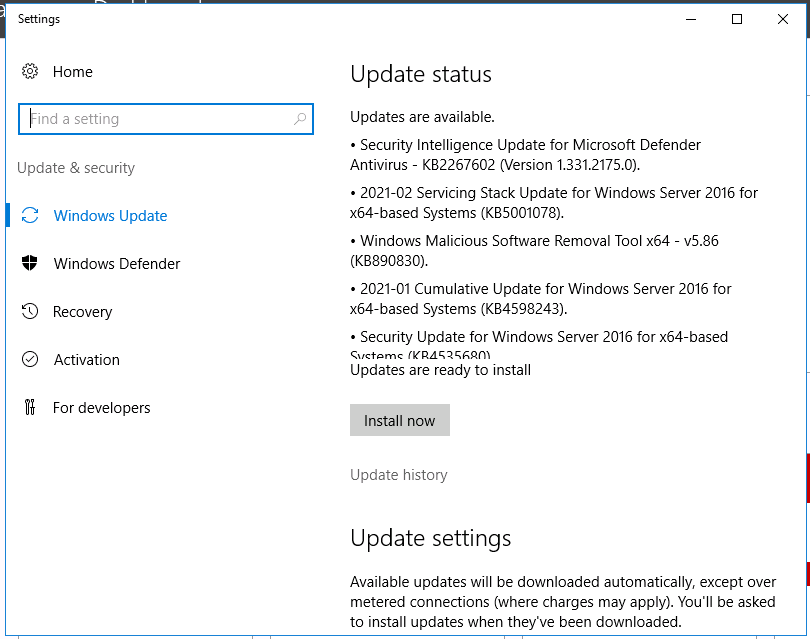Click the Home gear icon
The width and height of the screenshot is (810, 639).
tap(30, 71)
